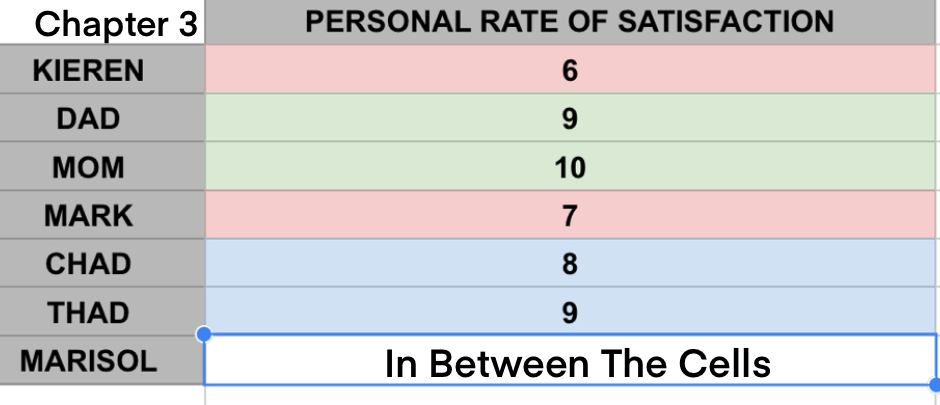
Task: Click the bottom-right blue selection handle
Action: [x=935, y=385]
